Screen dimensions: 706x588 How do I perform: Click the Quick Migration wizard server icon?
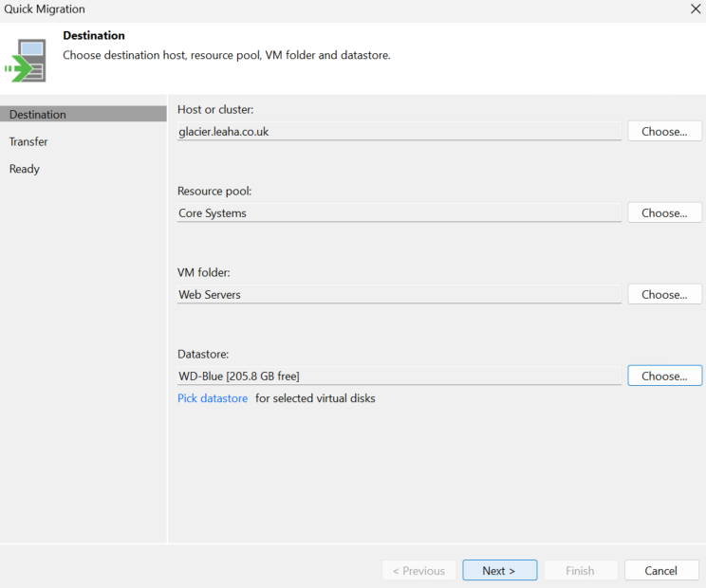point(26,61)
